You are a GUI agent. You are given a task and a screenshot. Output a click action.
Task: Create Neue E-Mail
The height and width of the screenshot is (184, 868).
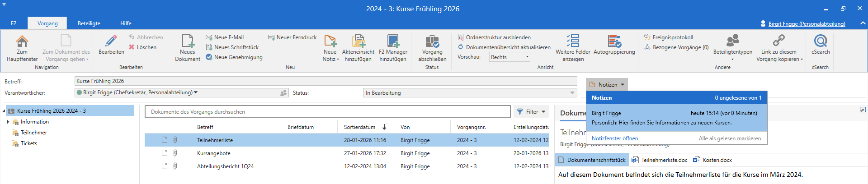225,37
